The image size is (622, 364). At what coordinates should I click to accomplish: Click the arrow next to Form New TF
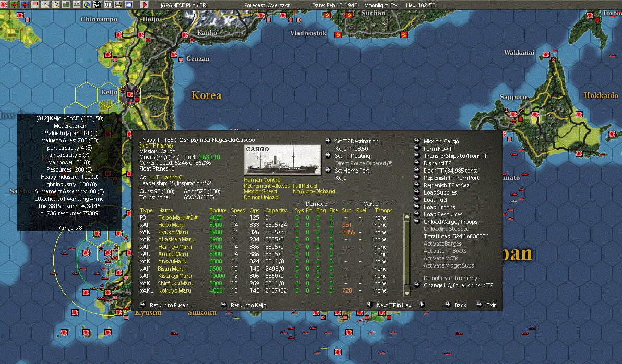[x=417, y=148]
